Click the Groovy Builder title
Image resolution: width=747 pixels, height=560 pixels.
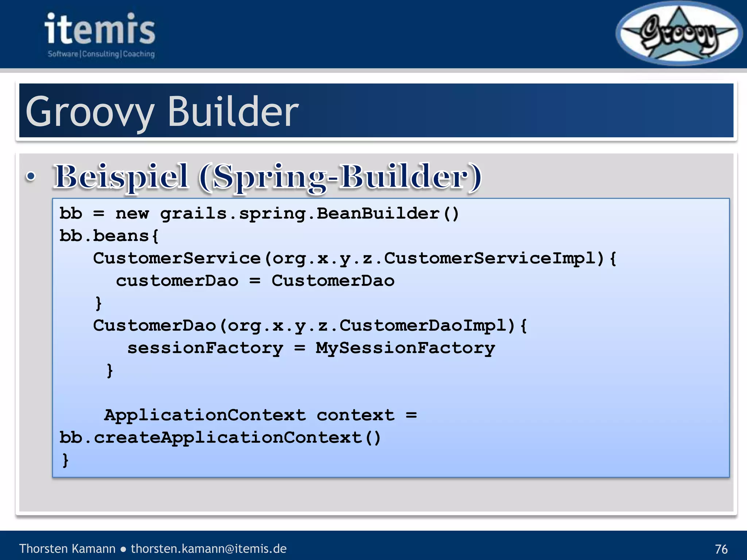tap(162, 111)
